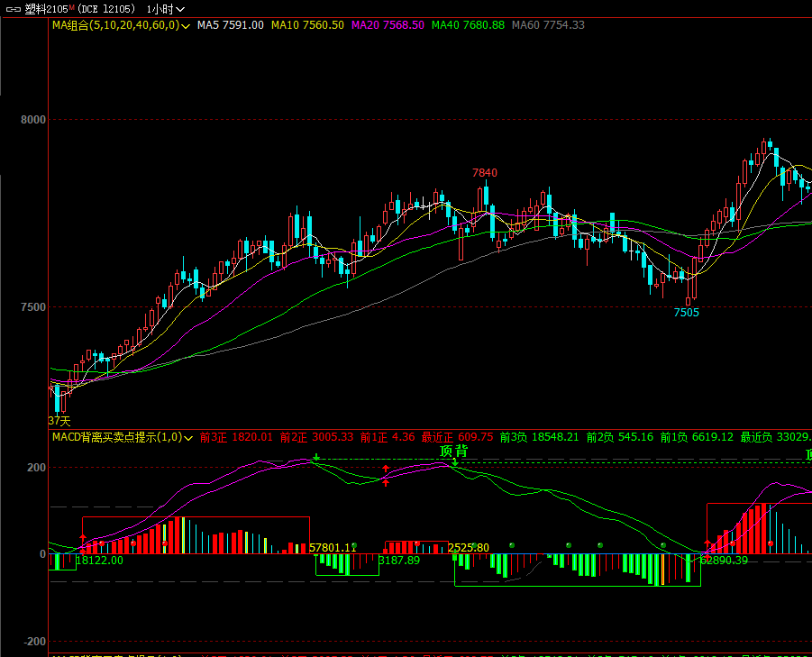Select the MA60 7754.33 legend value
812x657 pixels.
(549, 25)
